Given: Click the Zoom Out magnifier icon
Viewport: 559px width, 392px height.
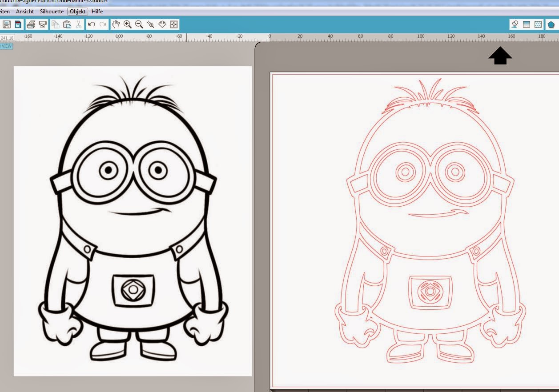Looking at the screenshot, I should tap(139, 24).
